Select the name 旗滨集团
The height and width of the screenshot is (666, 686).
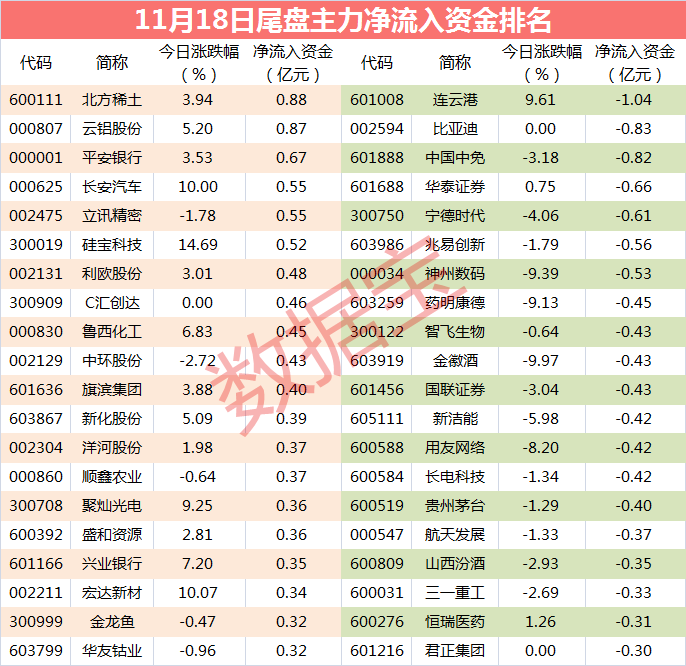pyautogui.click(x=112, y=389)
